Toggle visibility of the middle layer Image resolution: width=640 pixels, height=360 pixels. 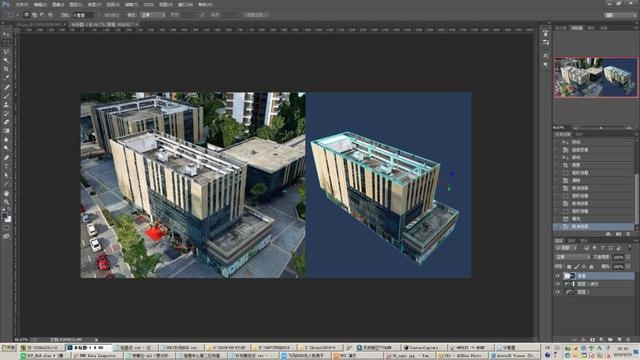[x=558, y=284]
